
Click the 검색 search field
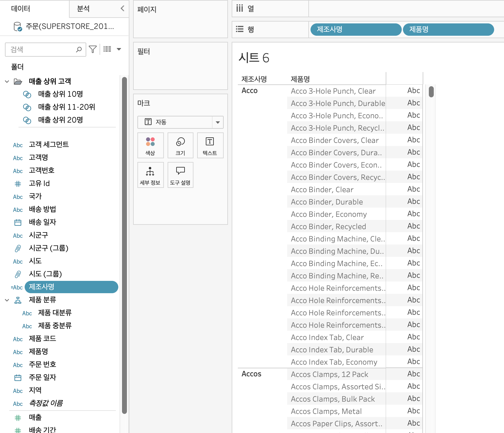click(x=40, y=50)
